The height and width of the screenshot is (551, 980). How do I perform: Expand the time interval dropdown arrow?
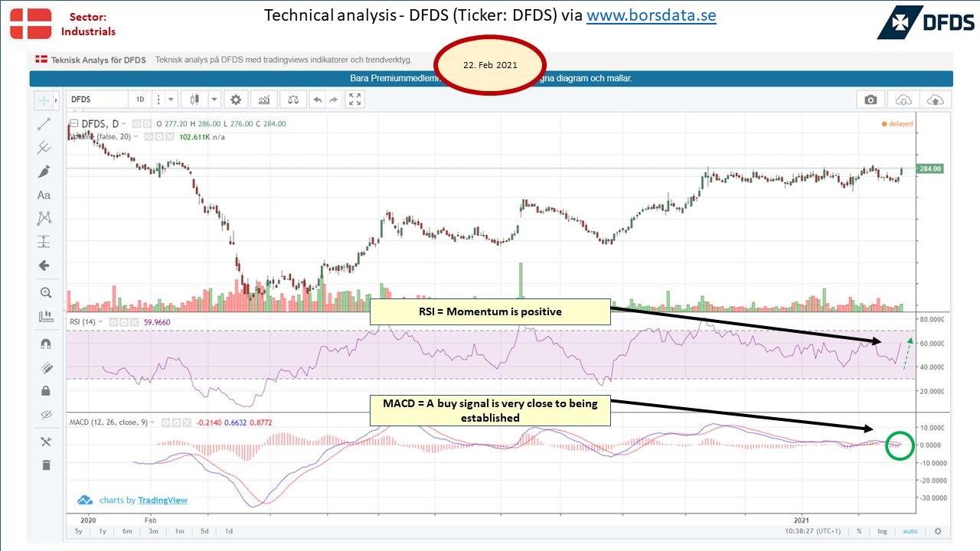171,99
